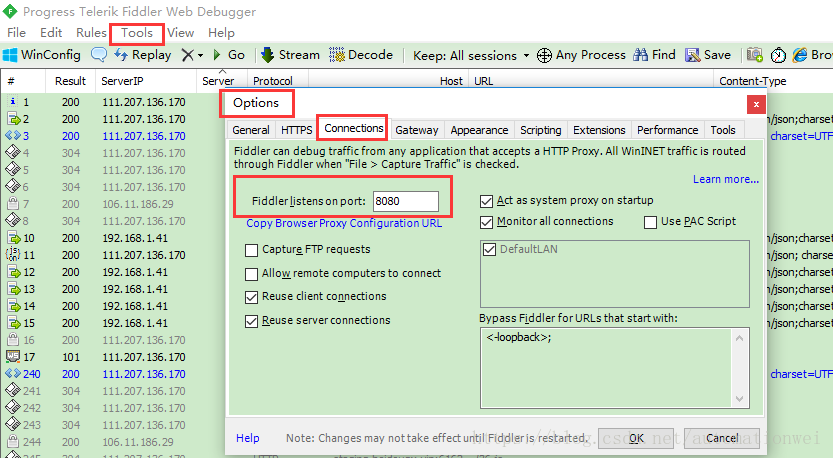Open the Keep: All sessions dropdown
Image resolution: width=833 pixels, height=458 pixels.
pos(471,55)
